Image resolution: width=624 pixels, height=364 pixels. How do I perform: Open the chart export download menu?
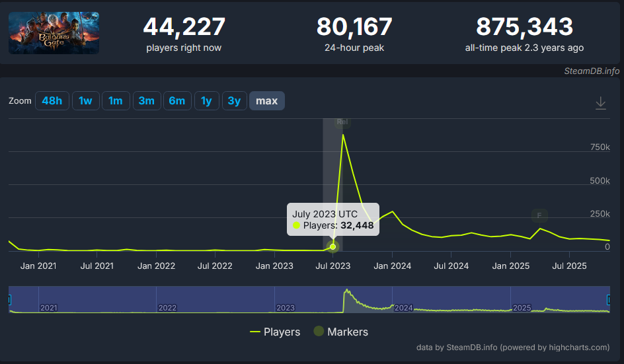coord(600,103)
